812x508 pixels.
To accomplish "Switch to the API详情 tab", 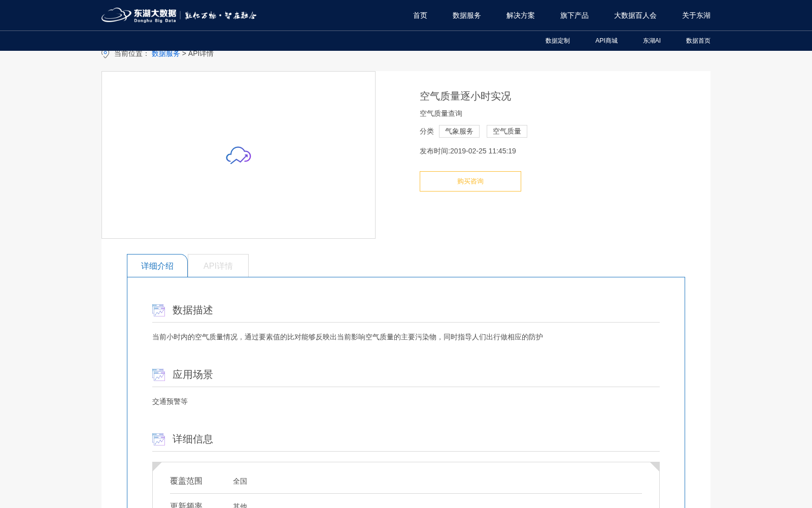I will [218, 266].
